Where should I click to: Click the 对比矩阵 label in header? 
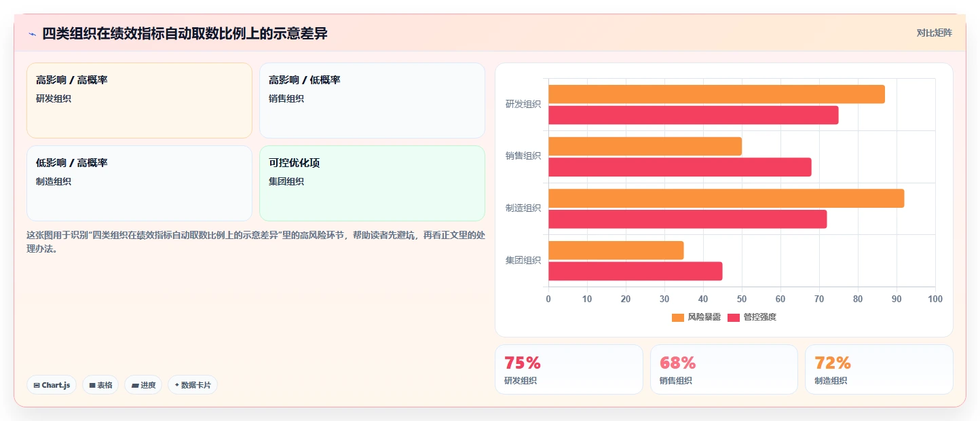pyautogui.click(x=934, y=33)
